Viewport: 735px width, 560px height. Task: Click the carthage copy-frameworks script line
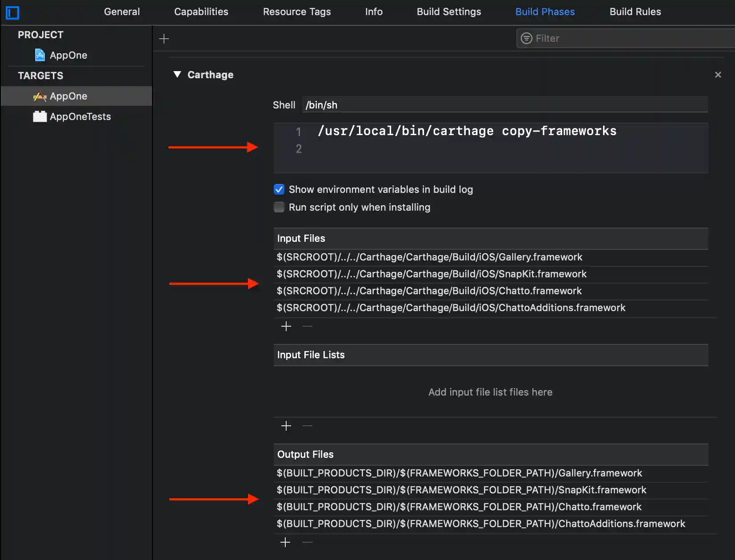tap(467, 131)
